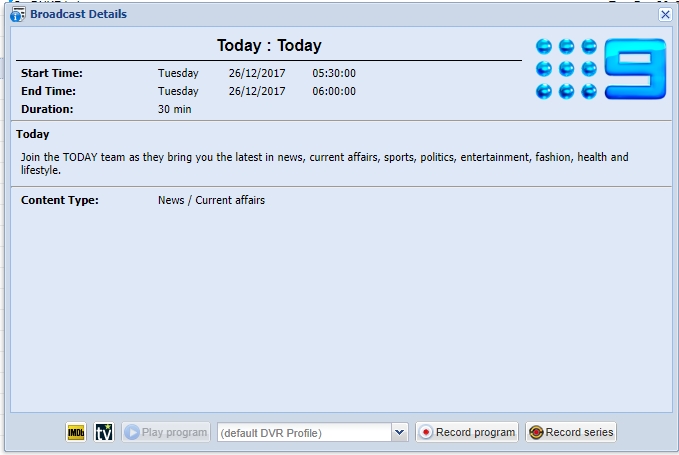Click the Duration label

46,109
